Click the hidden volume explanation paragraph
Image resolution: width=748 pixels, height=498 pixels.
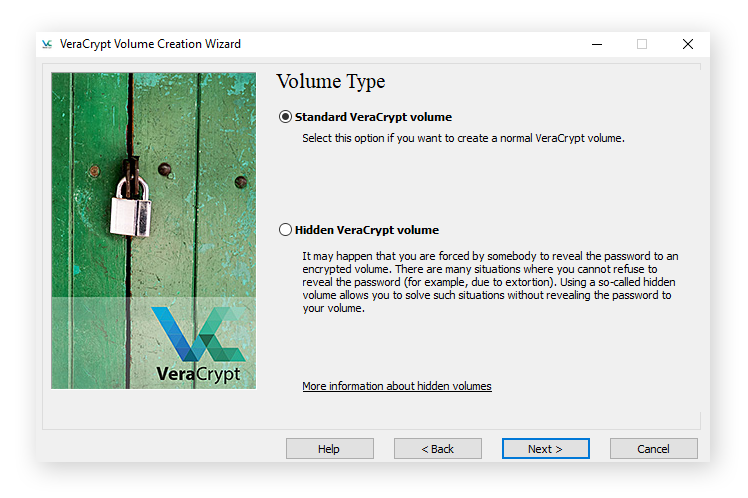pos(490,282)
